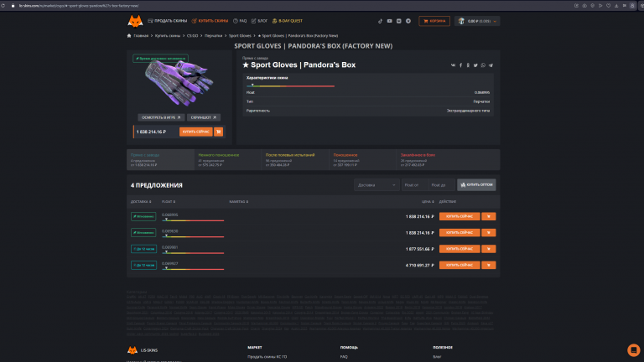
Task: Go to Перчатки breadcrumb
Action: click(213, 36)
